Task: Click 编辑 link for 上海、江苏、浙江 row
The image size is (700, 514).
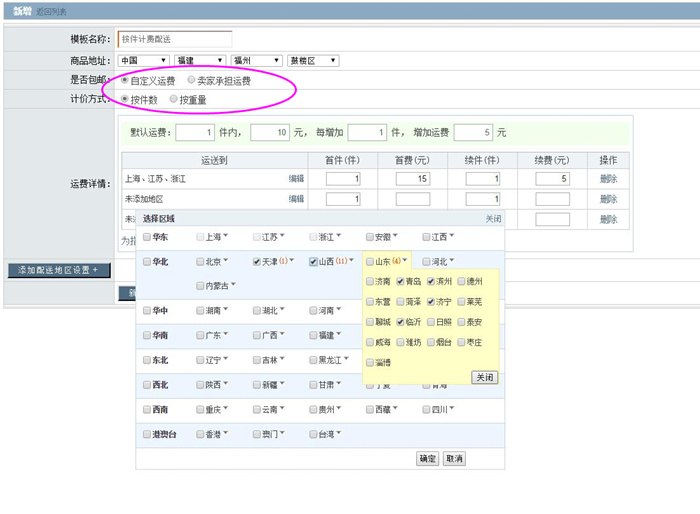Action: [296, 179]
